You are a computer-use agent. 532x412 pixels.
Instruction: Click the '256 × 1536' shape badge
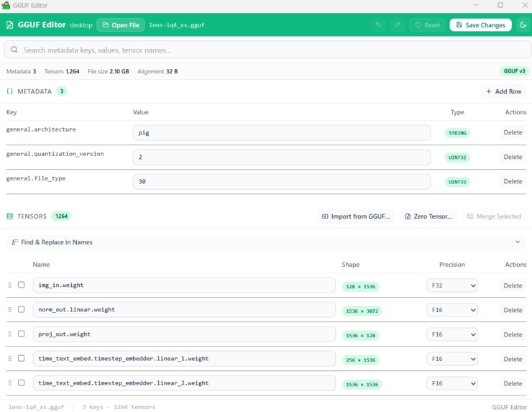(x=360, y=360)
